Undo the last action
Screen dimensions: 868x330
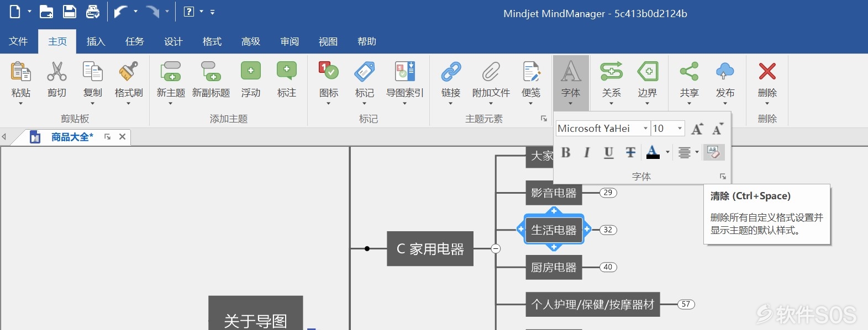[120, 12]
